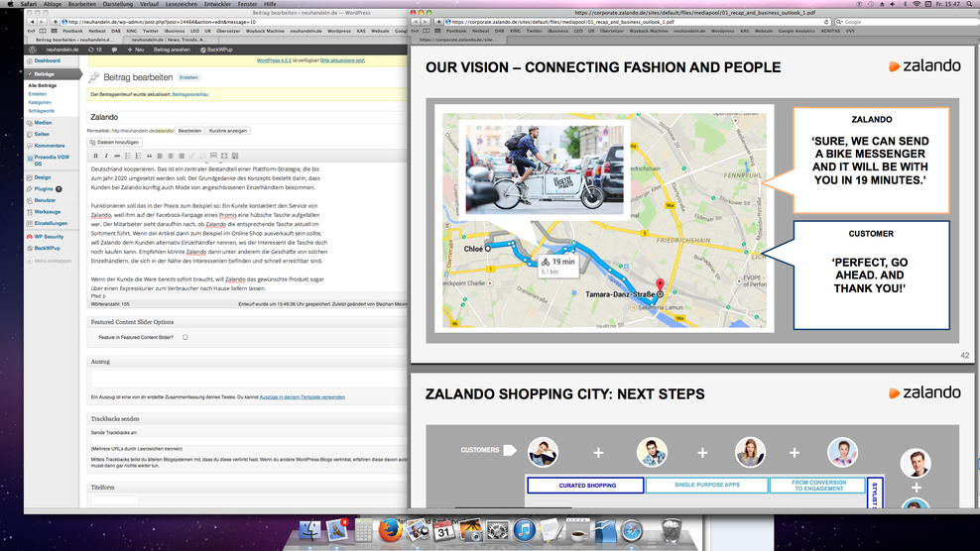Reload the Zalando PDF page
Viewport: 980px width, 551px height.
(x=826, y=22)
